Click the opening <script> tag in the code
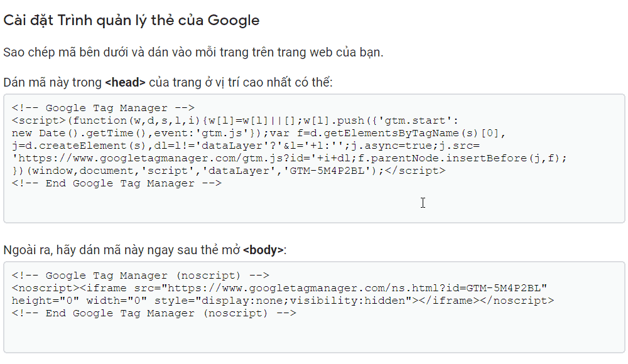The width and height of the screenshot is (628, 364). [x=38, y=120]
